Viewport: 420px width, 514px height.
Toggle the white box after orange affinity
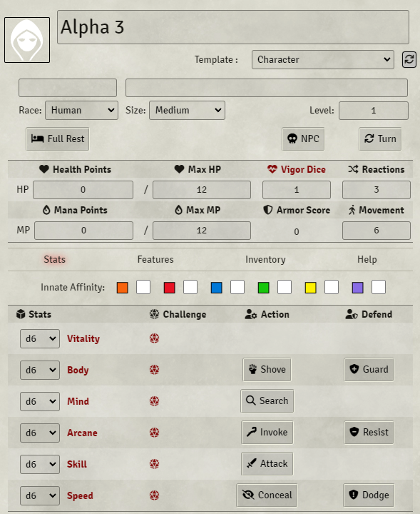coord(143,288)
